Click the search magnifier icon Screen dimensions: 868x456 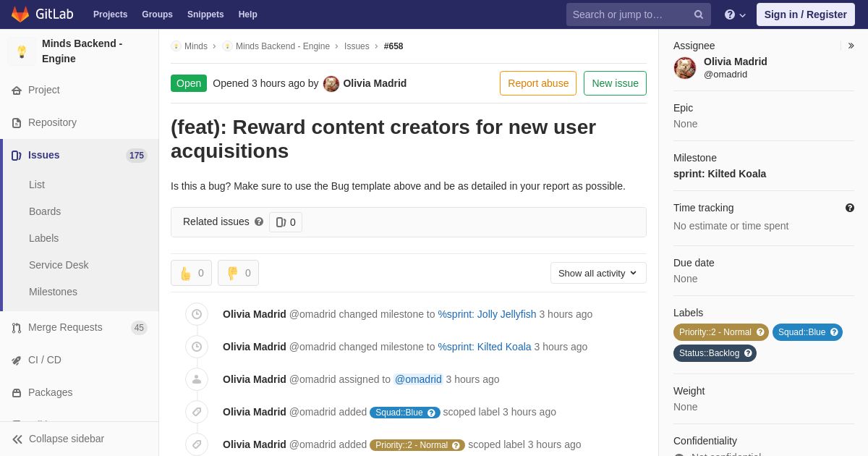pos(698,14)
